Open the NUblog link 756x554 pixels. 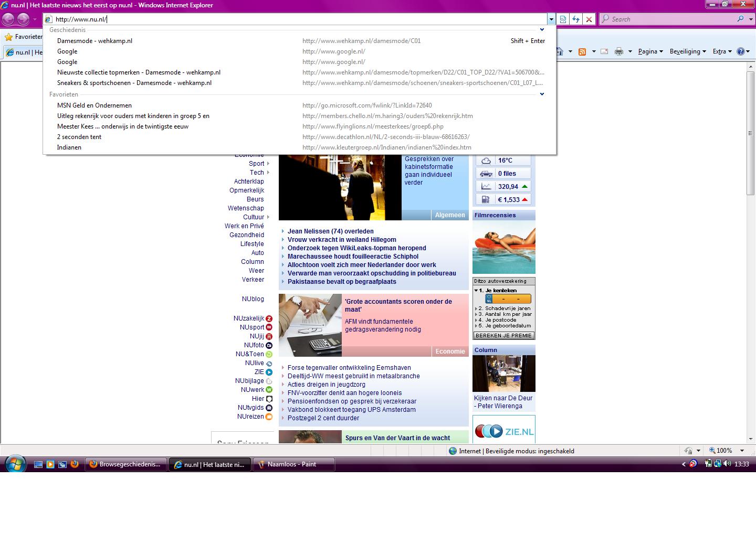253,299
